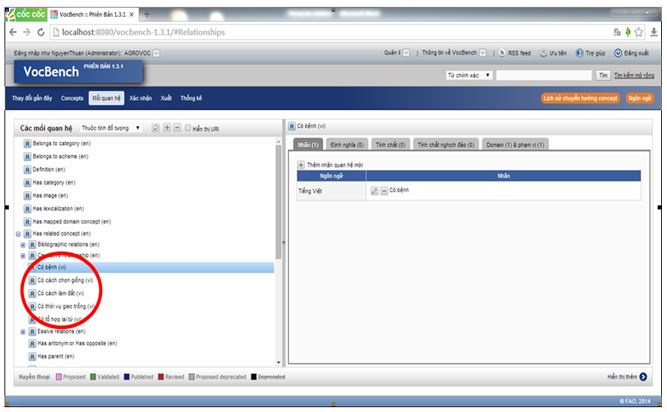Remove the Có bệnh label minus icon
The height and width of the screenshot is (412, 667).
click(x=384, y=191)
